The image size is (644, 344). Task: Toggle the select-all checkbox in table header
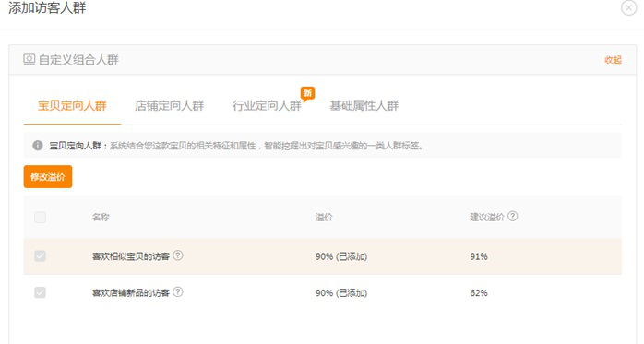pos(40,217)
